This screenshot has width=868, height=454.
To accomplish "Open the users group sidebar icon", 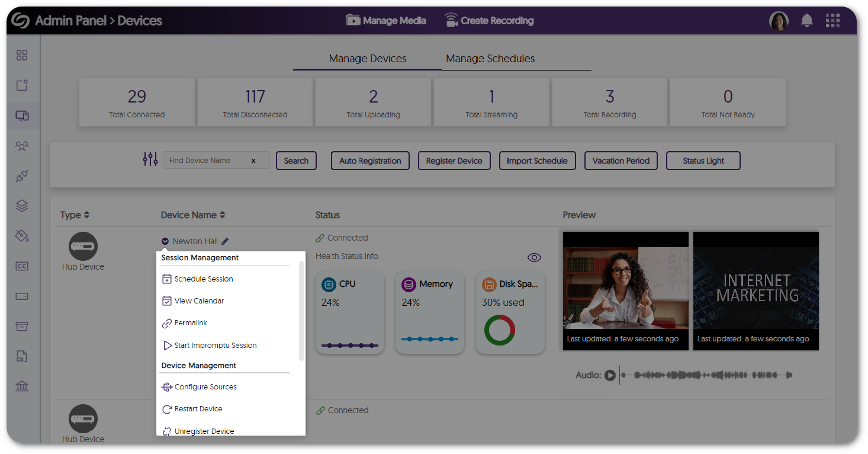I will (x=22, y=146).
